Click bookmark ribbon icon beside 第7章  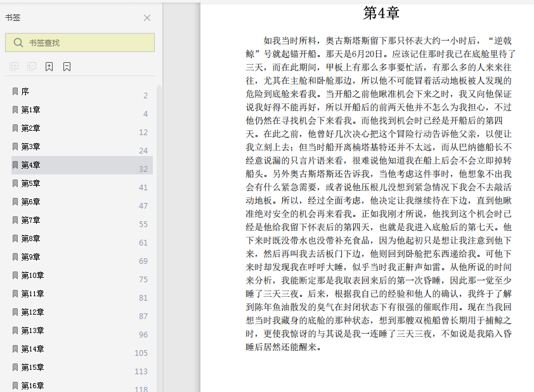[15, 220]
